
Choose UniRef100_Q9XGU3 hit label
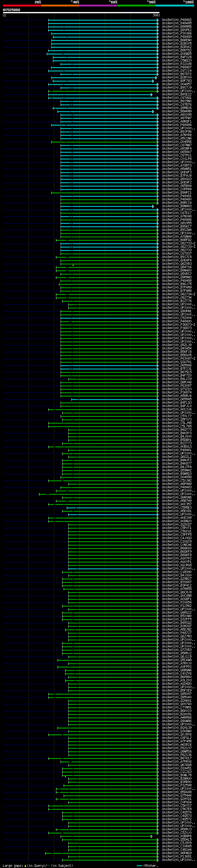(x=176, y=179)
